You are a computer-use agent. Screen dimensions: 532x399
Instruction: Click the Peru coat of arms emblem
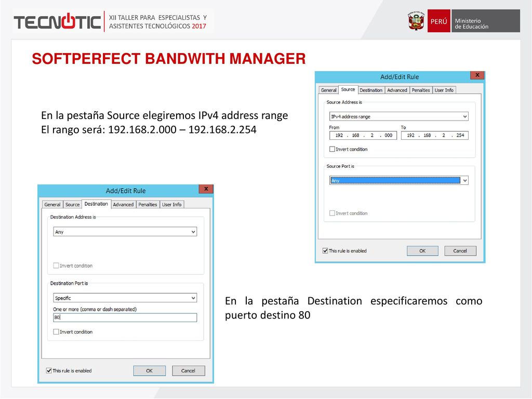(x=416, y=21)
